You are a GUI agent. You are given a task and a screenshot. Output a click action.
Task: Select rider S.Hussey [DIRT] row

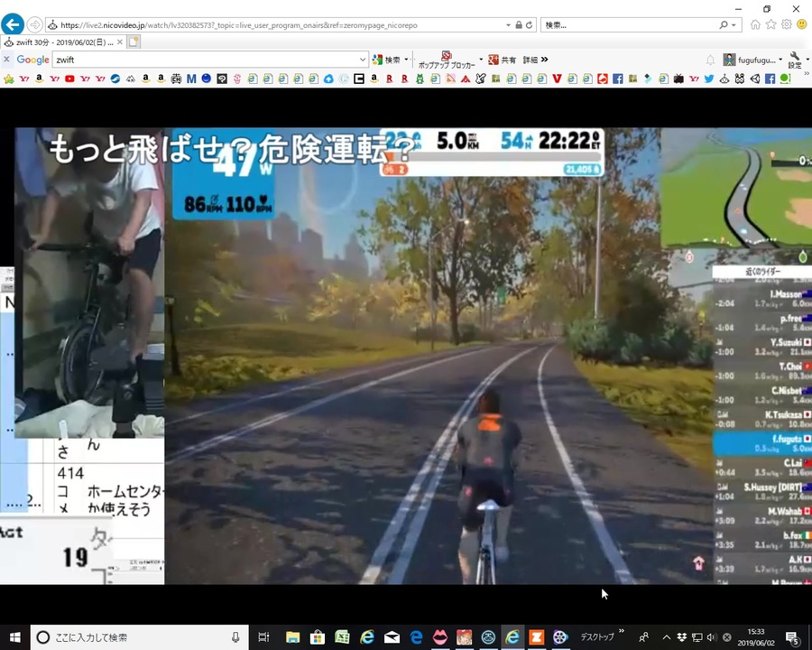tap(762, 491)
